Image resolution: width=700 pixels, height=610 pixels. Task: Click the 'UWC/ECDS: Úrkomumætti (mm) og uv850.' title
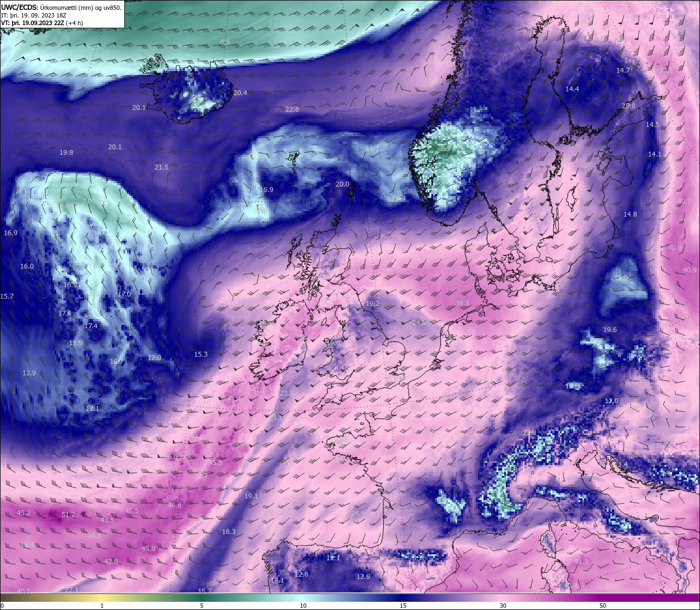pyautogui.click(x=61, y=8)
